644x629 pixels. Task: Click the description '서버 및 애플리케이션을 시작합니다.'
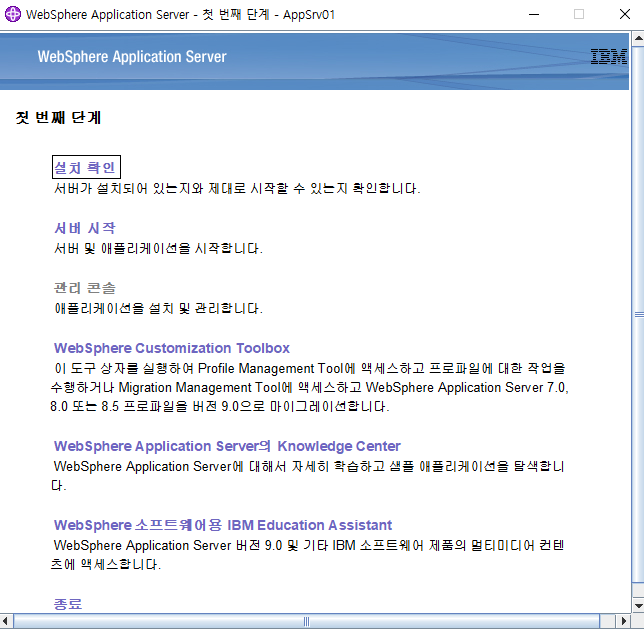pos(158,248)
